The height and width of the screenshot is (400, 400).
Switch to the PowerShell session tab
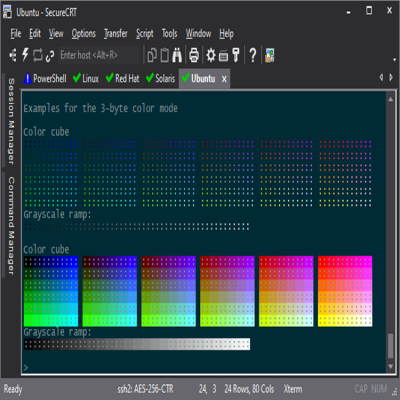[45, 79]
